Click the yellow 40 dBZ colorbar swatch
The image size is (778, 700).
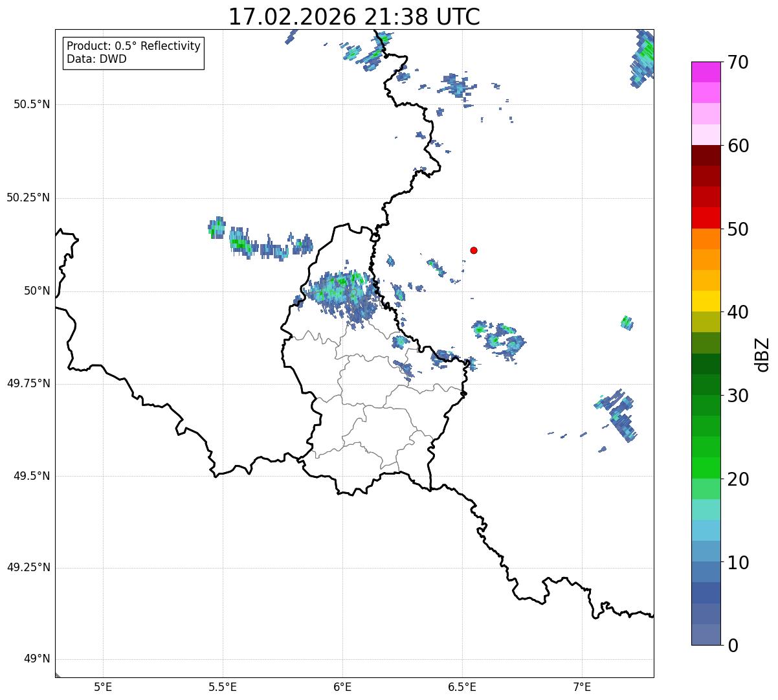(706, 301)
